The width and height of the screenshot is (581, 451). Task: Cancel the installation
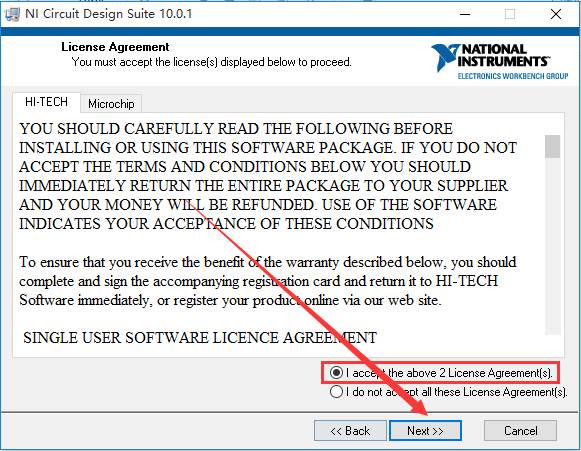click(x=521, y=431)
